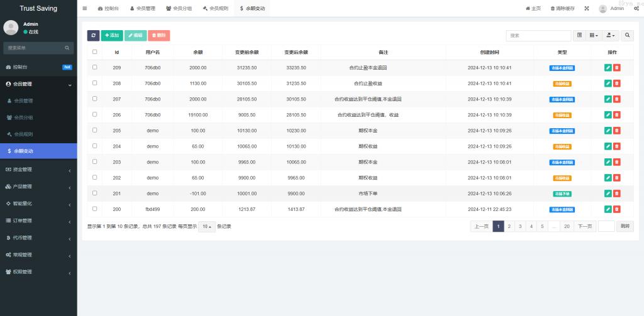Expand the 资金管理 sidebar menu
Screen dimensions: 644x316
38,169
